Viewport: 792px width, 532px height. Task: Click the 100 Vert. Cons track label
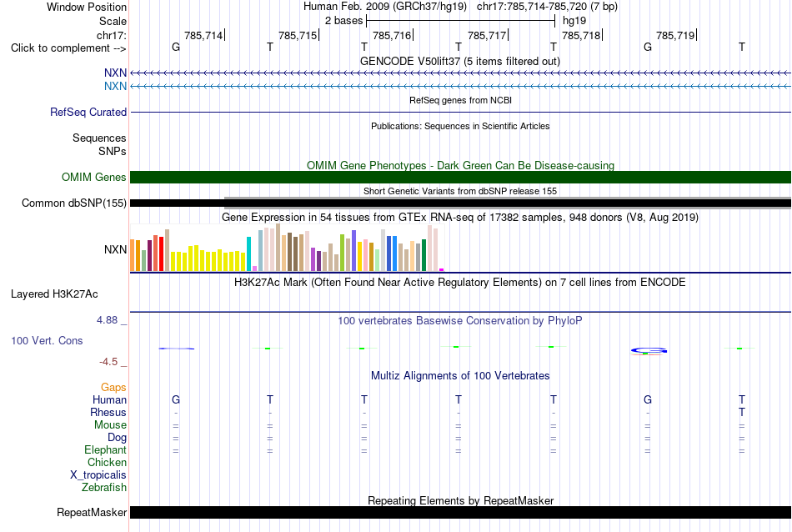pyautogui.click(x=47, y=340)
